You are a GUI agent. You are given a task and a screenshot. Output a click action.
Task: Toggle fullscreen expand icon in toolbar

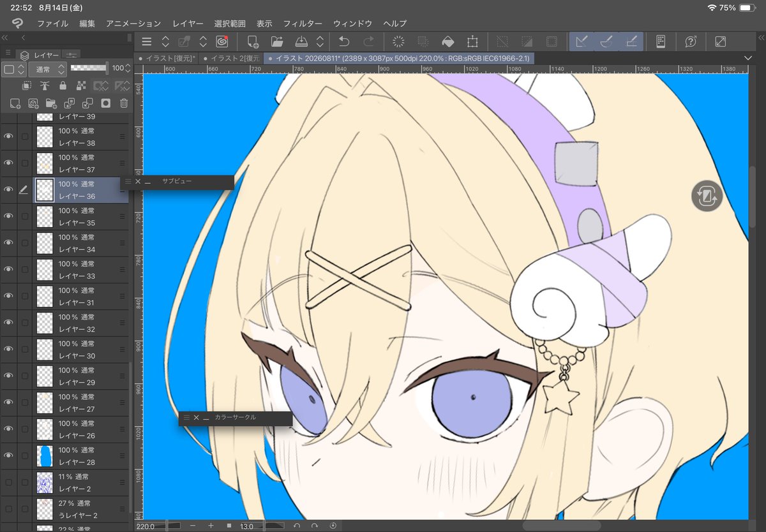pos(721,42)
